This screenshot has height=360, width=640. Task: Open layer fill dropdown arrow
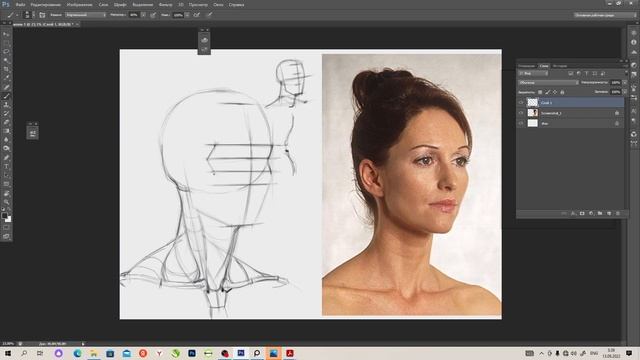pyautogui.click(x=624, y=92)
